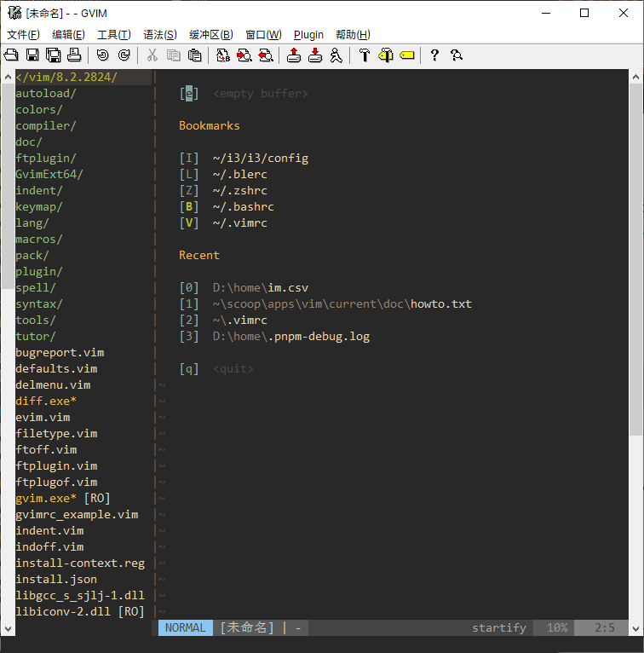Screen dimensions: 644x653
Task: Expand the tutor/ directory
Action: [x=36, y=337]
